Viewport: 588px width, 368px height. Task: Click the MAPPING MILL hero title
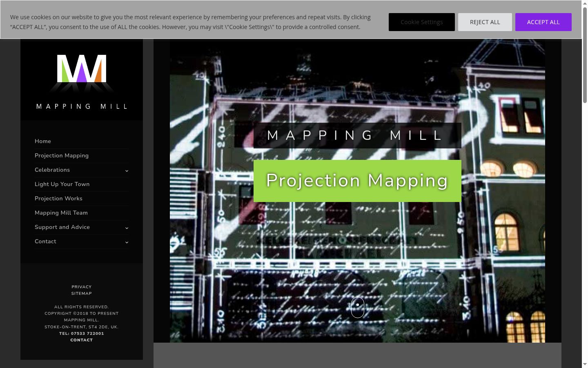pyautogui.click(x=357, y=135)
